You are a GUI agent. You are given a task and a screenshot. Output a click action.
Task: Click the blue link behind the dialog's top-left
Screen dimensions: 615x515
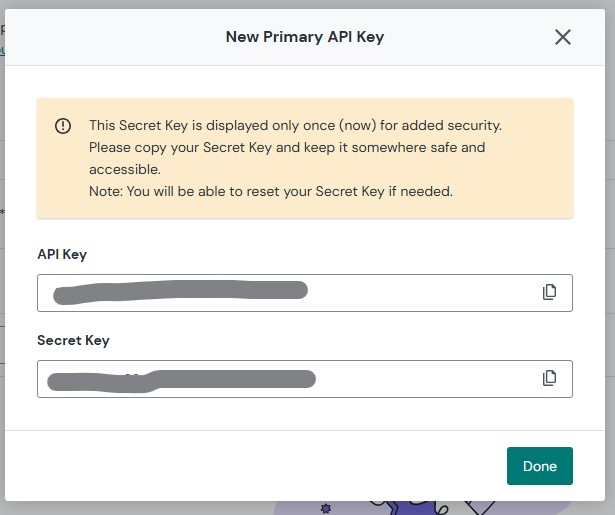tap(2, 48)
